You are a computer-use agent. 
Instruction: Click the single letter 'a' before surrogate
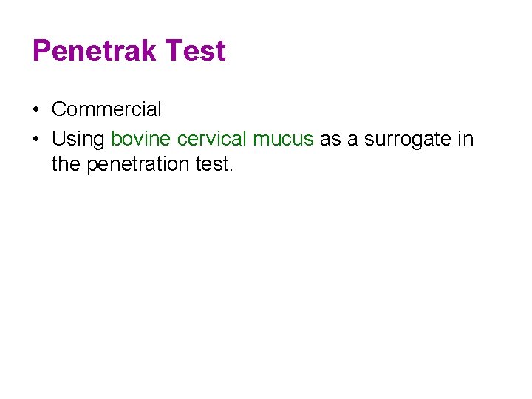[353, 140]
